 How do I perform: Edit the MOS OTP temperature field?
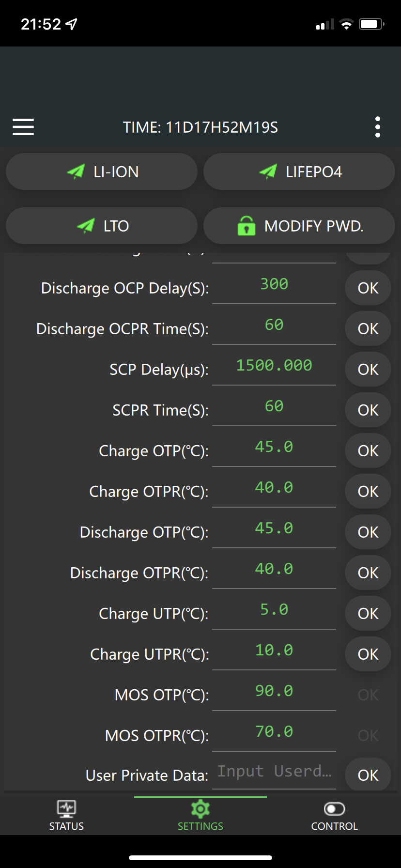[274, 691]
